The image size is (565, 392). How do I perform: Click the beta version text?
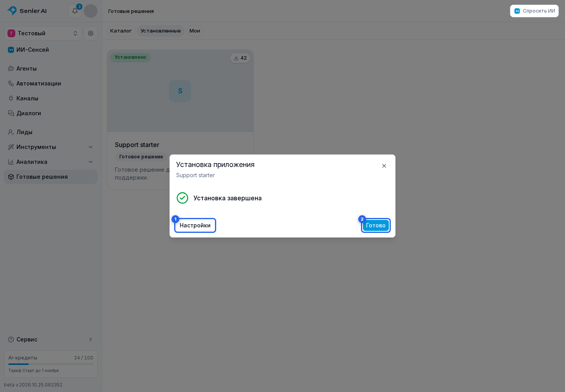click(x=33, y=385)
